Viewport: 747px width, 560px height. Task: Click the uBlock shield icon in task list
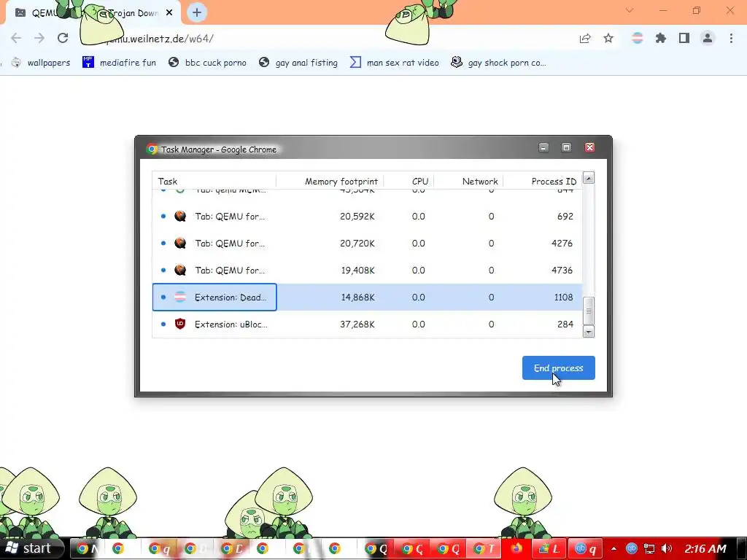point(180,324)
